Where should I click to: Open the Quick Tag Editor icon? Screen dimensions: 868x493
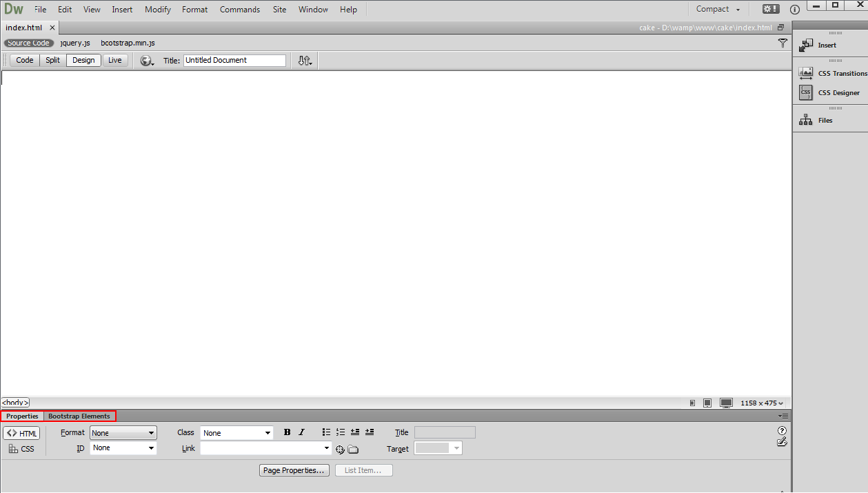point(782,442)
